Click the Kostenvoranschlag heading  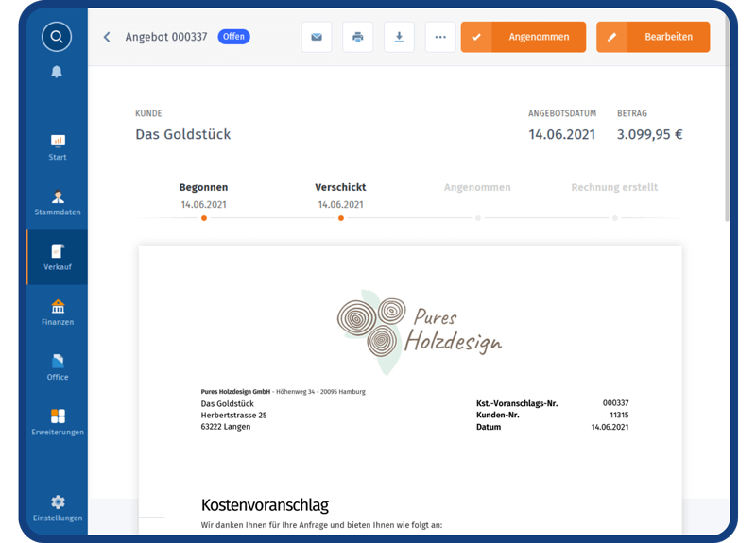tap(265, 505)
